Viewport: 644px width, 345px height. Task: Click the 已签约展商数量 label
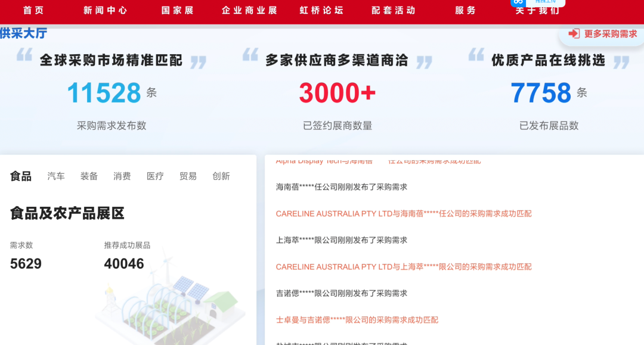(x=337, y=126)
